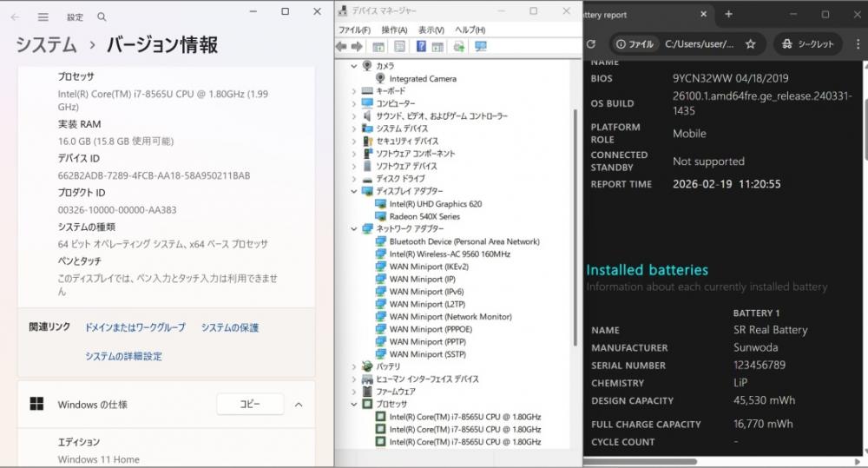
Task: Click the Sunwoda manufacturer value
Action: pyautogui.click(x=755, y=347)
